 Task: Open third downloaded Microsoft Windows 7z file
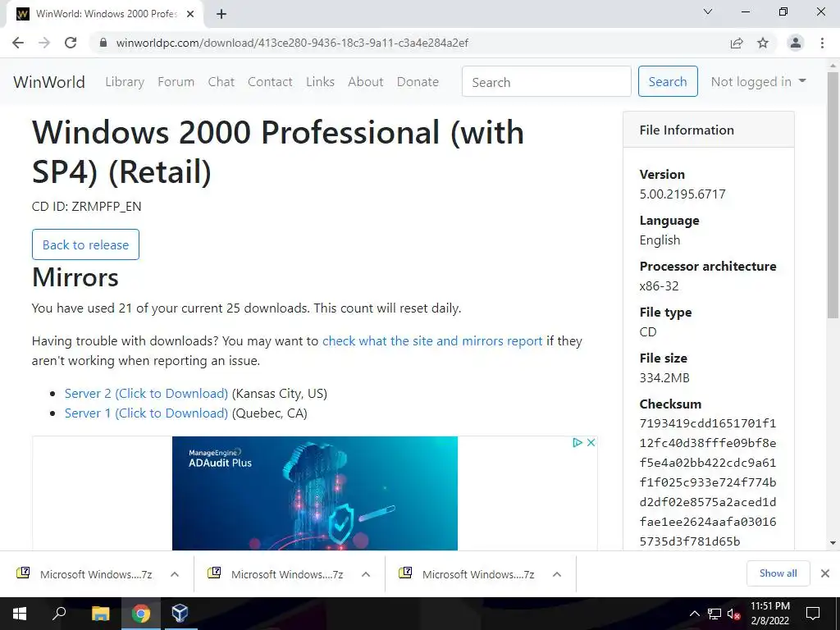tap(467, 574)
